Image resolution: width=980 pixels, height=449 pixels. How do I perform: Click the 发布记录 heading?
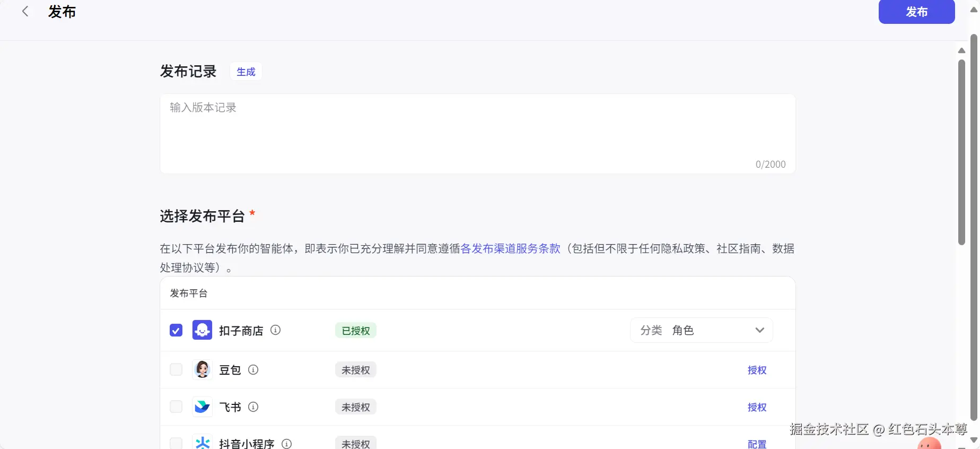(188, 72)
